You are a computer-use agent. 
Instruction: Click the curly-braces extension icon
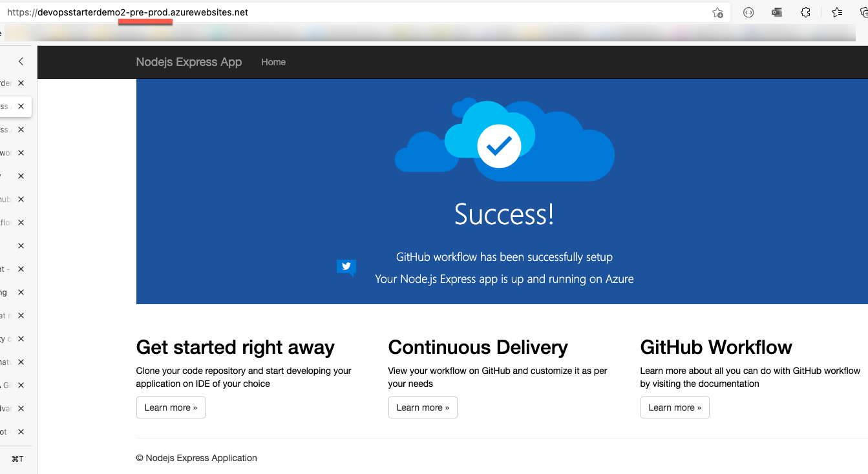coord(748,12)
